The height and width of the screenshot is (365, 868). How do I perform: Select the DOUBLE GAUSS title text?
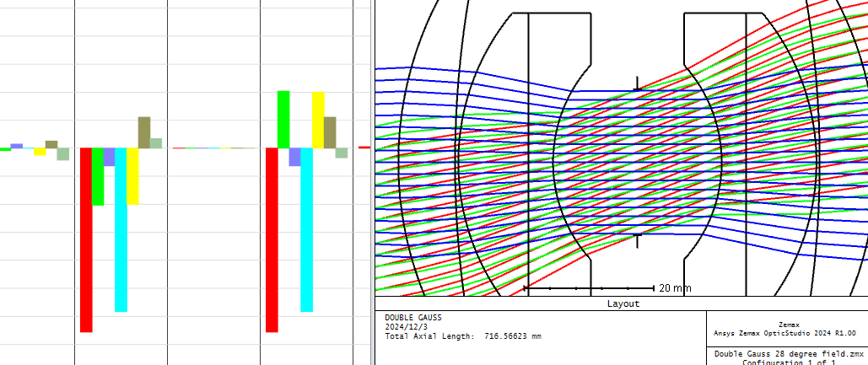(x=412, y=318)
